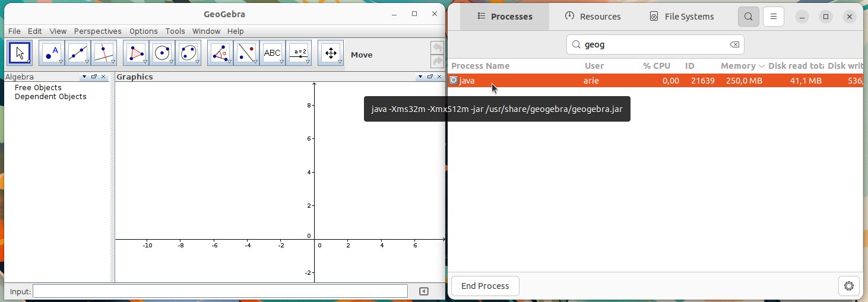Open the Move tool's toolbox dropdown triangle
868x302 pixels.
tap(28, 61)
